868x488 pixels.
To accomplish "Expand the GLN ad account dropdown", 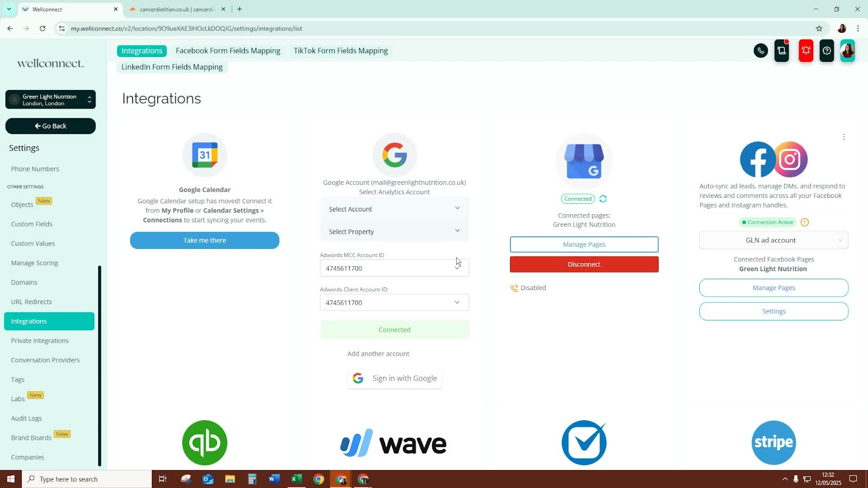I will [x=774, y=240].
